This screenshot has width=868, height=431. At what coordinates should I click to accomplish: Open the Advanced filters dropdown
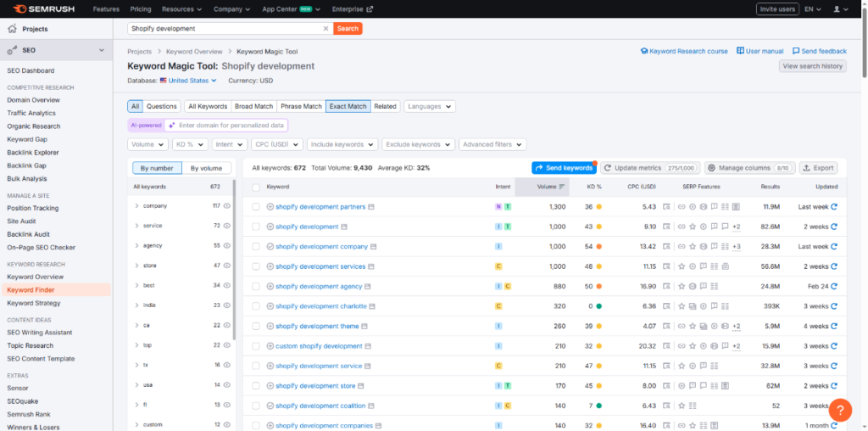(493, 144)
